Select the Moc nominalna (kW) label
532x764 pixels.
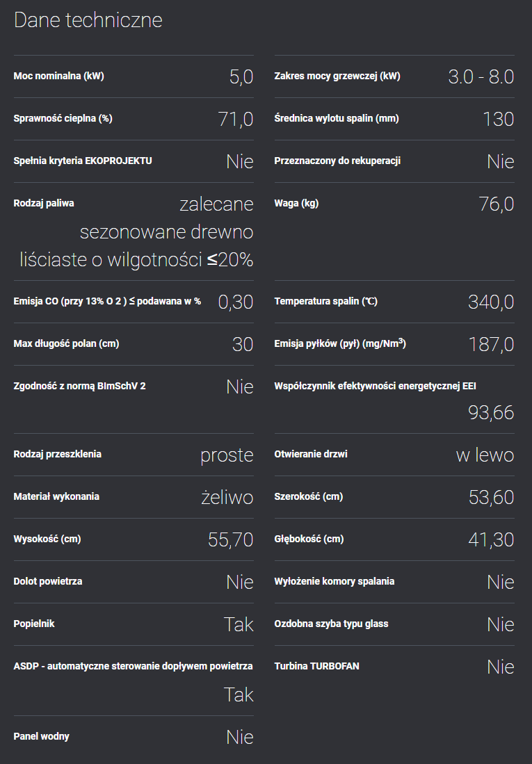tap(59, 76)
